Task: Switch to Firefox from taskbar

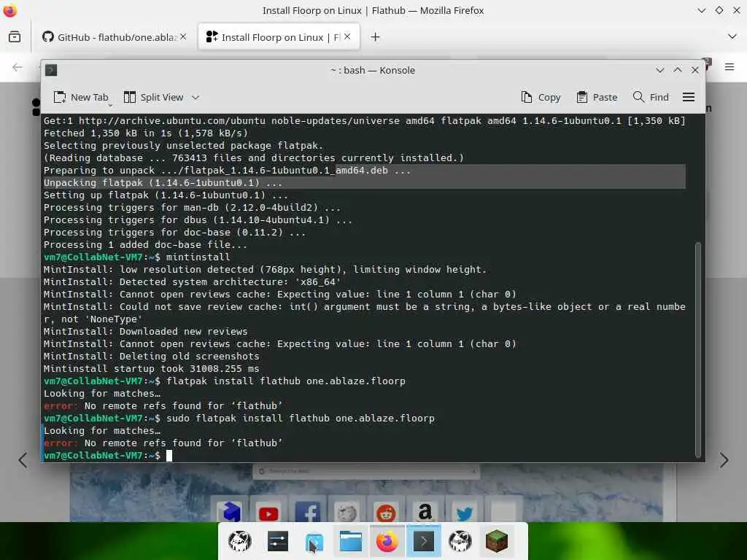Action: (387, 542)
